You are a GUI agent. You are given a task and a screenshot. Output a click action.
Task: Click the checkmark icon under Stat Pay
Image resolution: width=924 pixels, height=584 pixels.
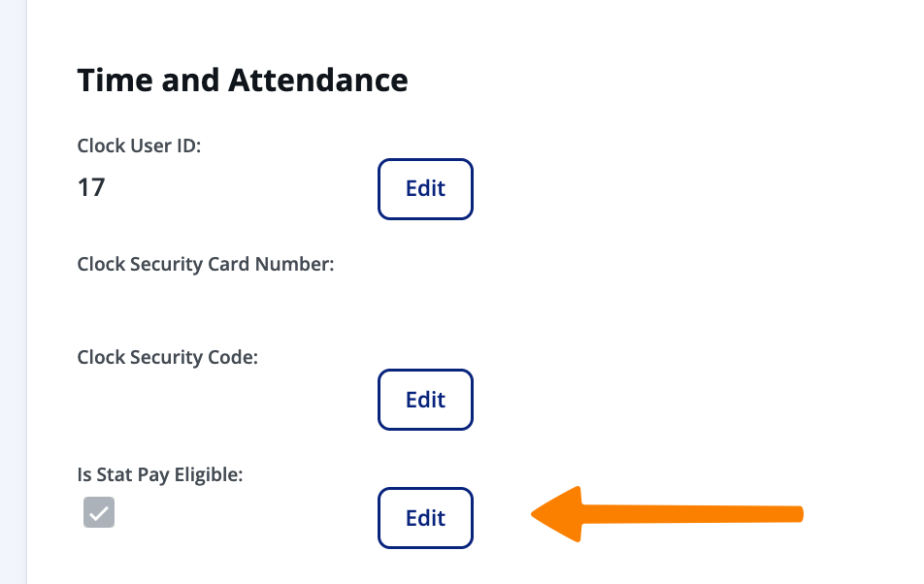(99, 513)
